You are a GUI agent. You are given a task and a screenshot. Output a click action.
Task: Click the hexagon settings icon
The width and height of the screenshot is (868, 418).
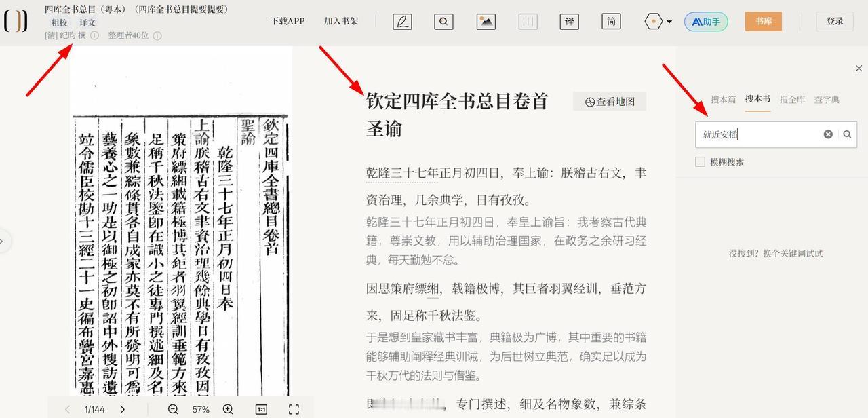coord(653,22)
